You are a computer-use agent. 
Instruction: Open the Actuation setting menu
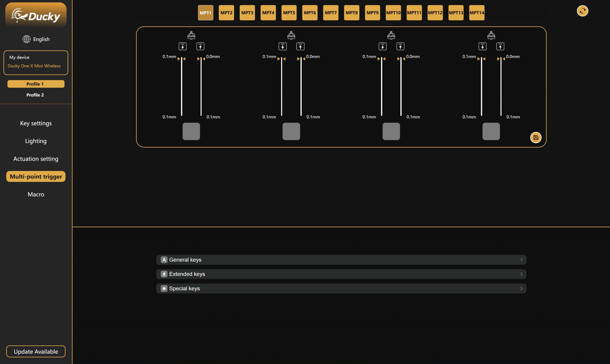36,159
